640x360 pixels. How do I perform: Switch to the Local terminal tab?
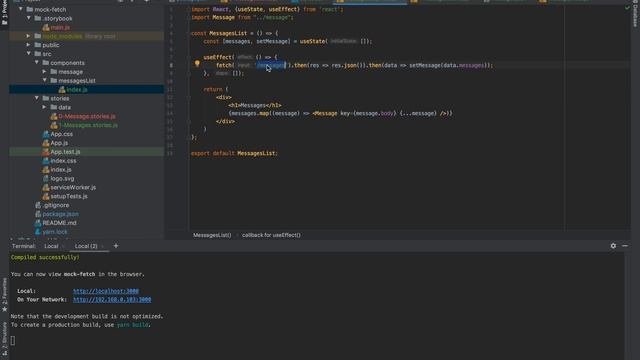[51, 246]
